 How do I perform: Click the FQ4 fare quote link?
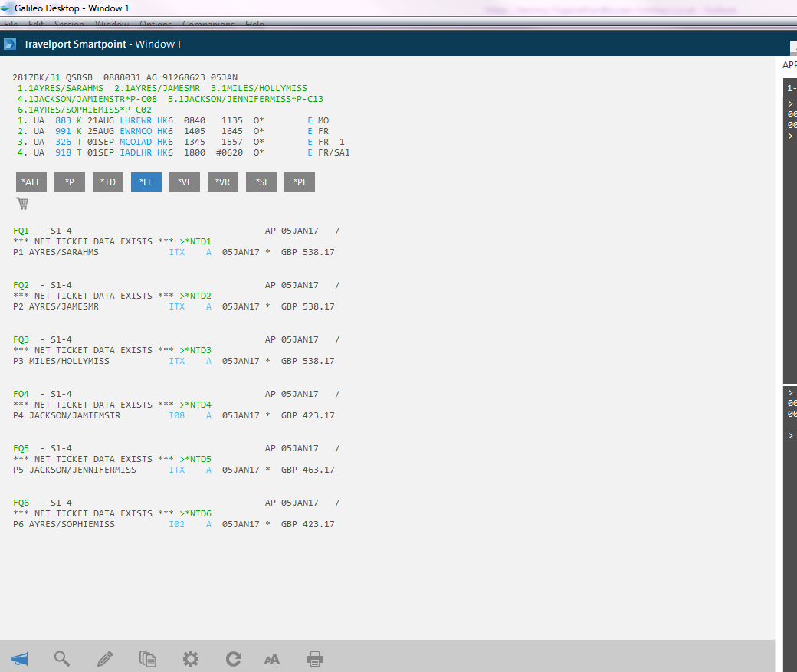pyautogui.click(x=21, y=394)
